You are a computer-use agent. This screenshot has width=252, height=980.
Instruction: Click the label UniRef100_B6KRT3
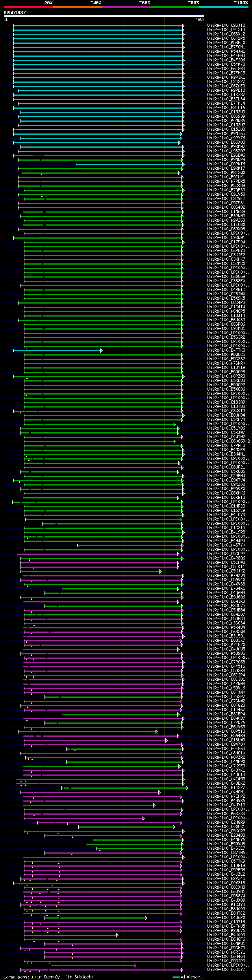226,498
